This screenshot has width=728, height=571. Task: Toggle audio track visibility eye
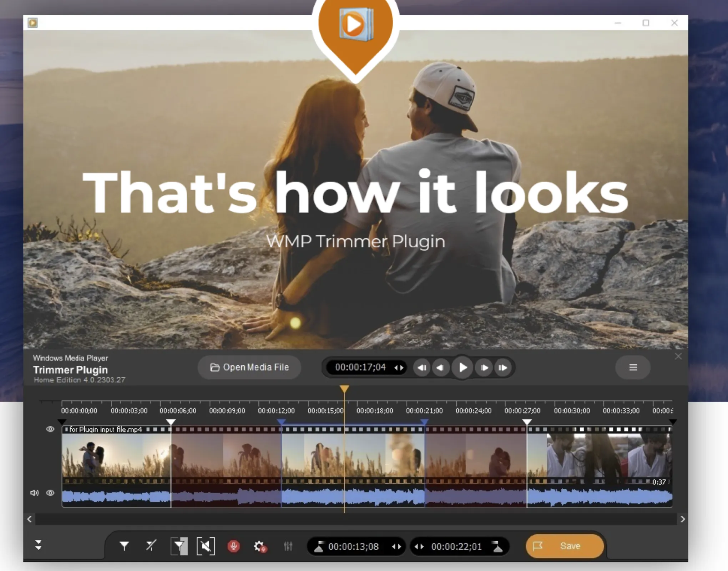point(50,493)
